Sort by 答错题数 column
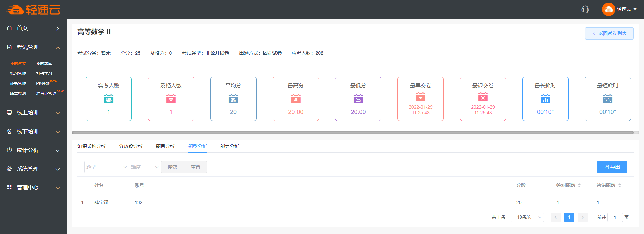Screen dimensions: 644x234 pyautogui.click(x=620, y=185)
